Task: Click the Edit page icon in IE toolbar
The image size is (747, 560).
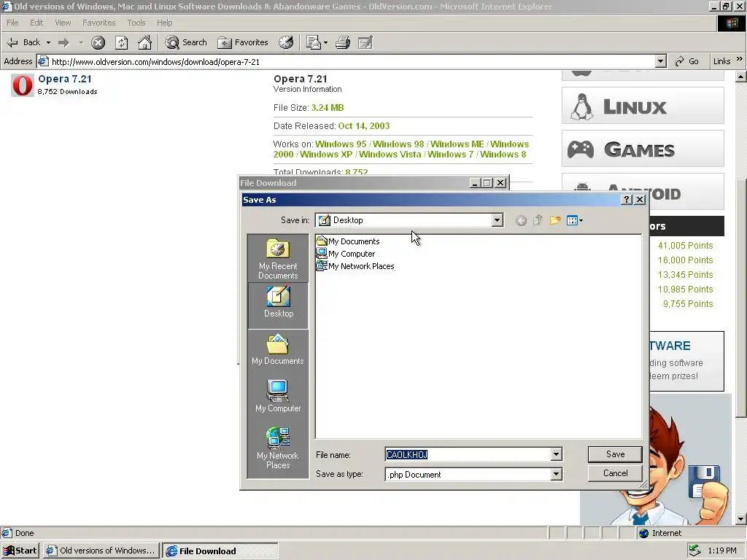Action: (x=365, y=43)
